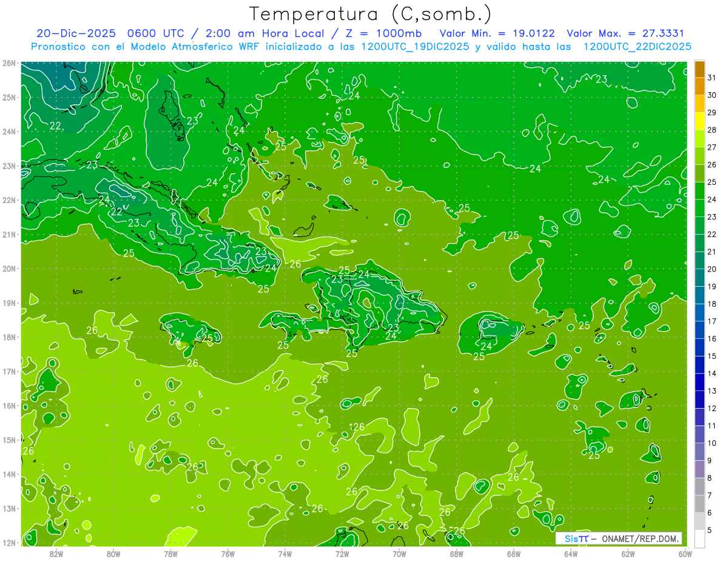The image size is (728, 562).
Task: Click the "22N" latitude axis label
Action: pos(8,200)
